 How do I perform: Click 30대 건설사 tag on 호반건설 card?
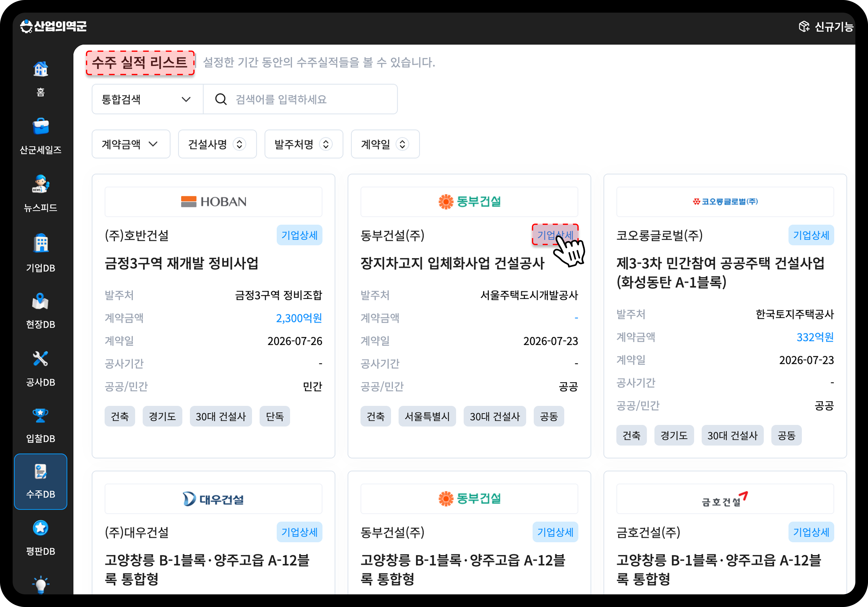coord(221,416)
